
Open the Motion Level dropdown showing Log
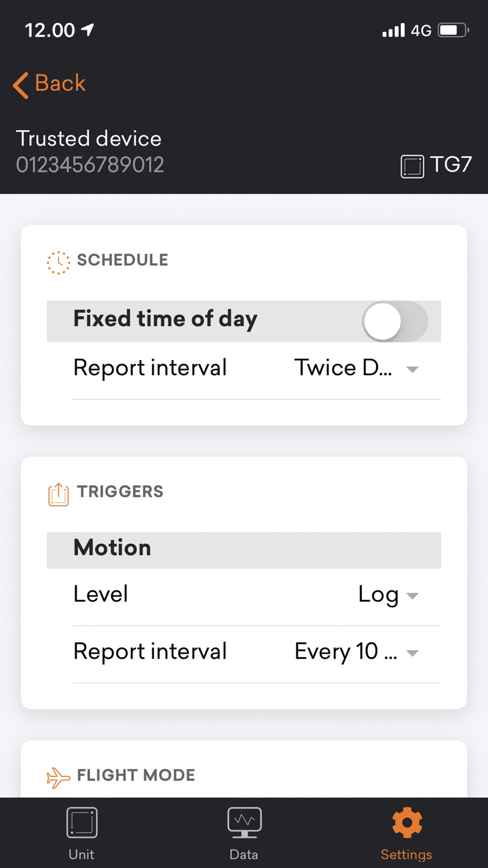tap(388, 595)
